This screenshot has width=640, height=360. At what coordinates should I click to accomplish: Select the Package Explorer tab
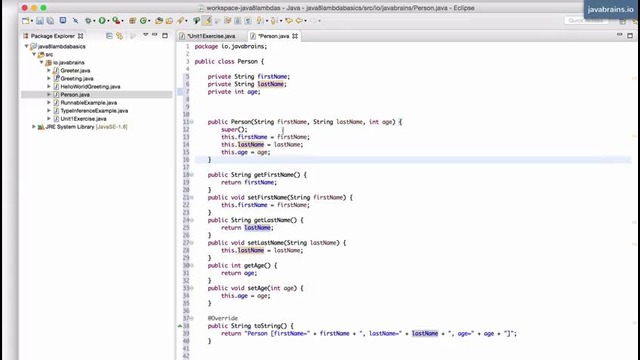53,36
